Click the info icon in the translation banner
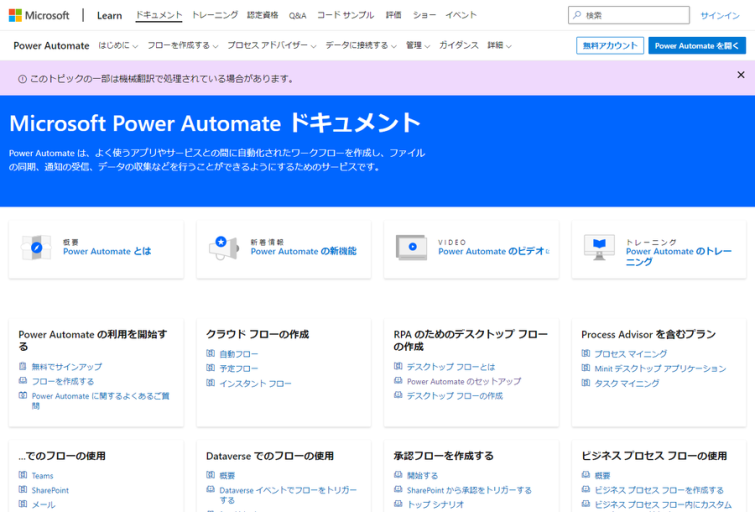Screen dimensions: 755x512 click(22, 79)
